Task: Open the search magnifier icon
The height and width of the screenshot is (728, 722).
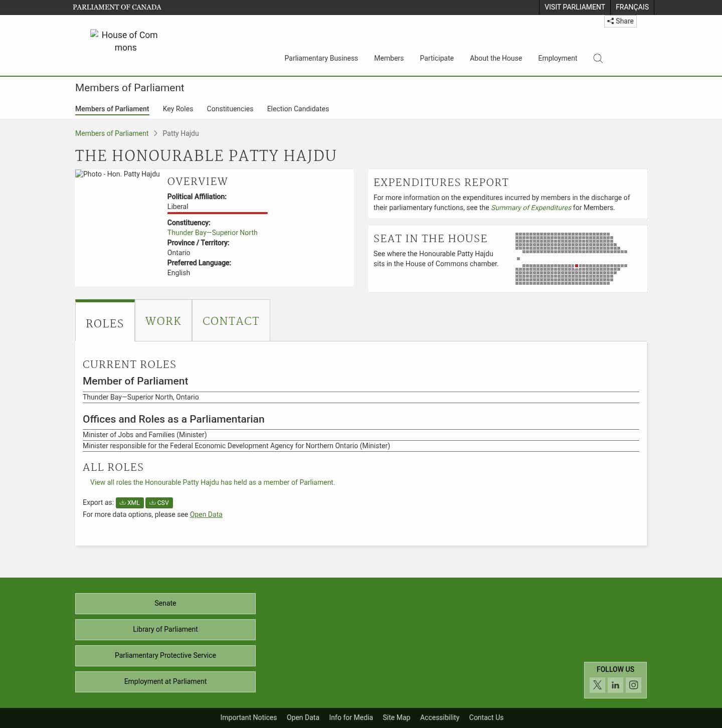Action: [x=598, y=58]
